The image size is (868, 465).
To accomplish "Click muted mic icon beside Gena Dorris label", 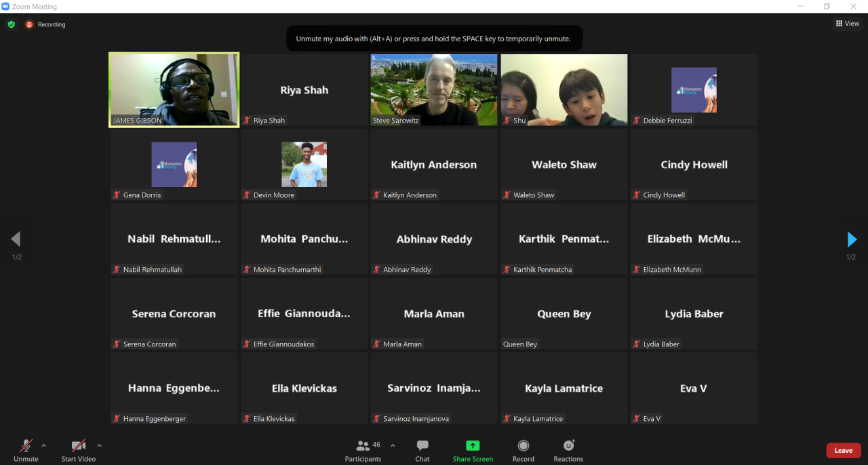I will 117,195.
